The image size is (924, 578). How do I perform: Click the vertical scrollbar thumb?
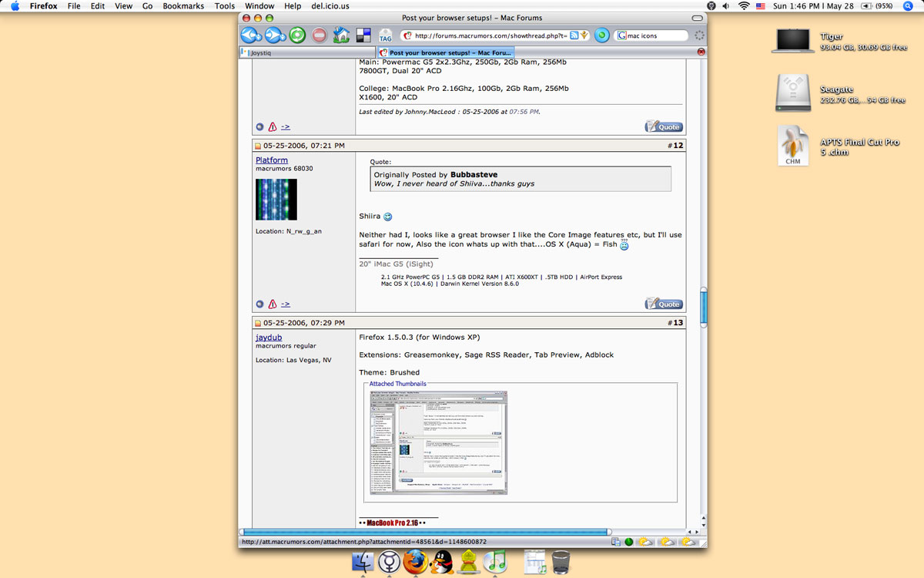coord(703,307)
